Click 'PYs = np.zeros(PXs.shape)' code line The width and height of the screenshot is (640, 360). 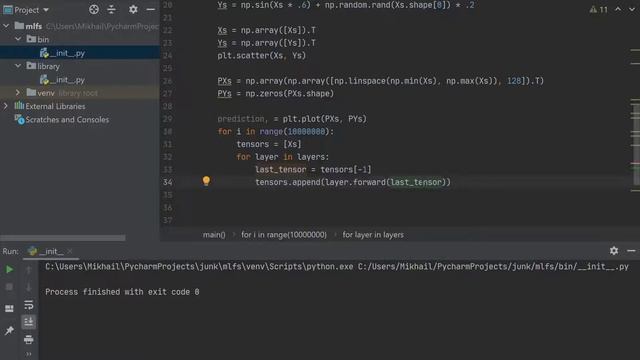[276, 93]
